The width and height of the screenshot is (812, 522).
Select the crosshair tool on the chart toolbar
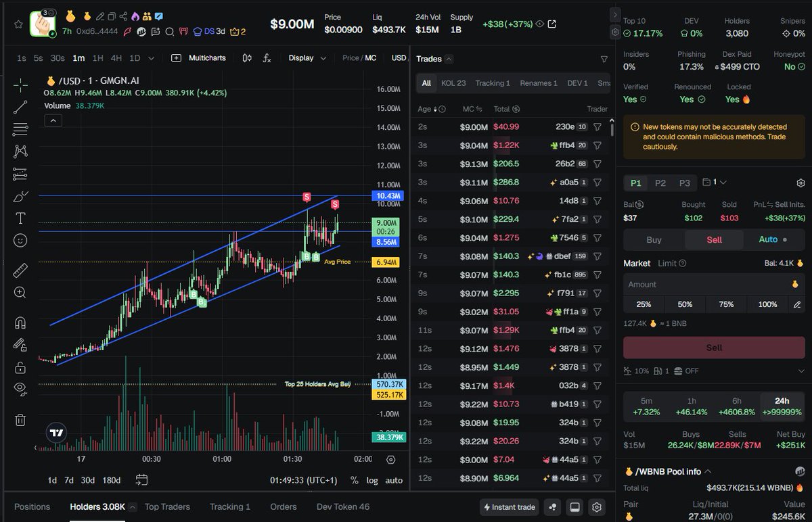(x=20, y=87)
